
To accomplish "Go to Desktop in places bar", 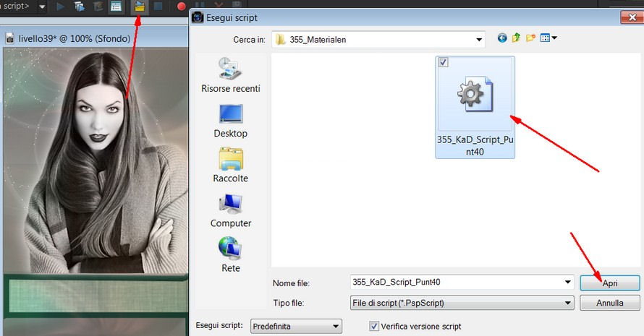I will [230, 121].
